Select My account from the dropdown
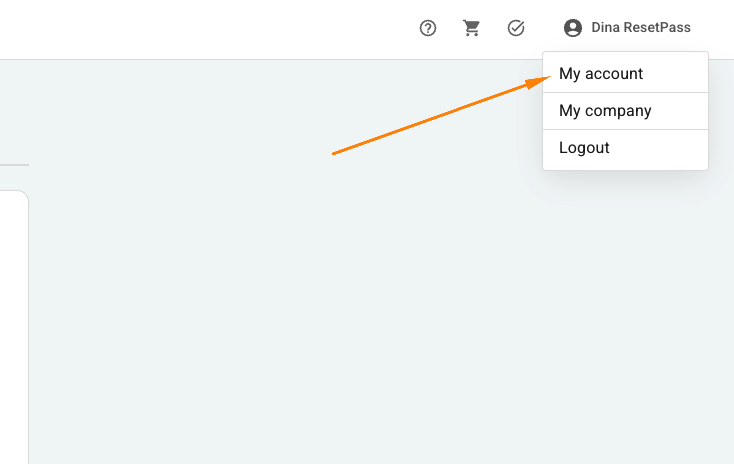Viewport: 734px width, 464px height. pos(601,74)
